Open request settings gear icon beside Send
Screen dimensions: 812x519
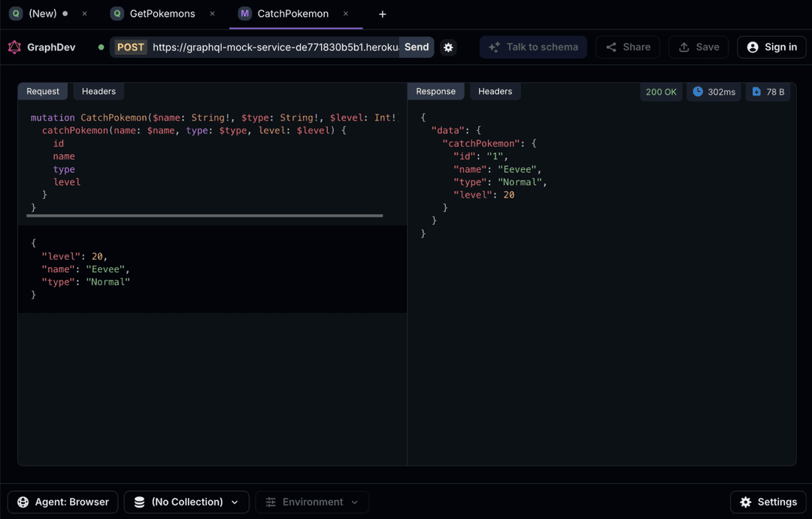click(x=448, y=47)
